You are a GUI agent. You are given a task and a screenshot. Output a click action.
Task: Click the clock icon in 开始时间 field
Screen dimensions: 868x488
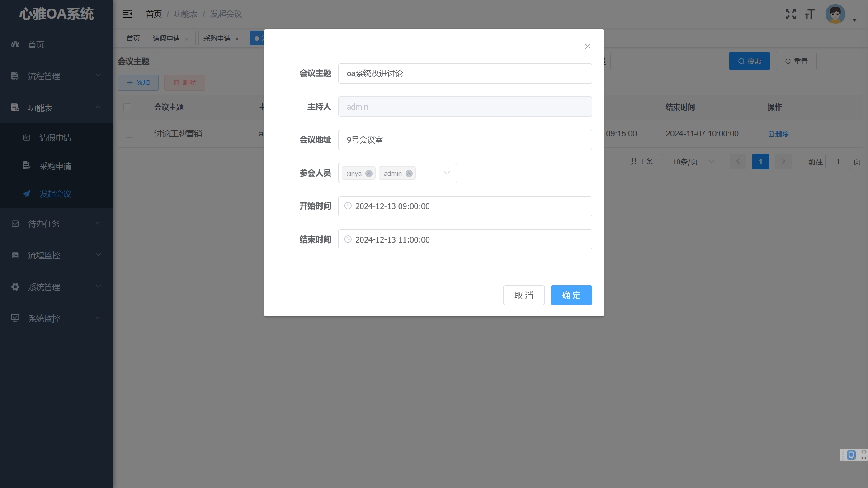tap(348, 206)
